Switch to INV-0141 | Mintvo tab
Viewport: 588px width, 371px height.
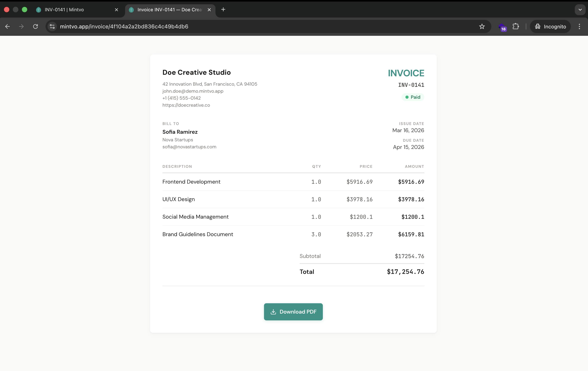pos(73,10)
